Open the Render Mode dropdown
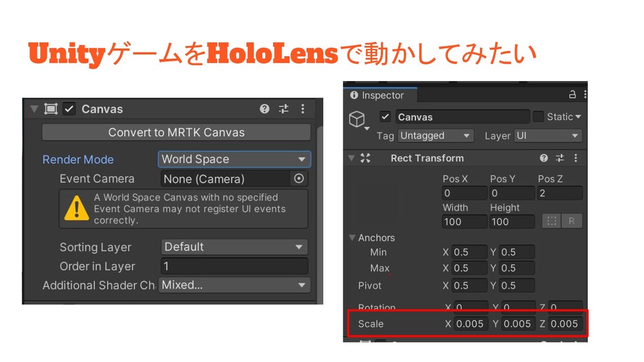Viewport: 644px width, 362px height. click(234, 159)
